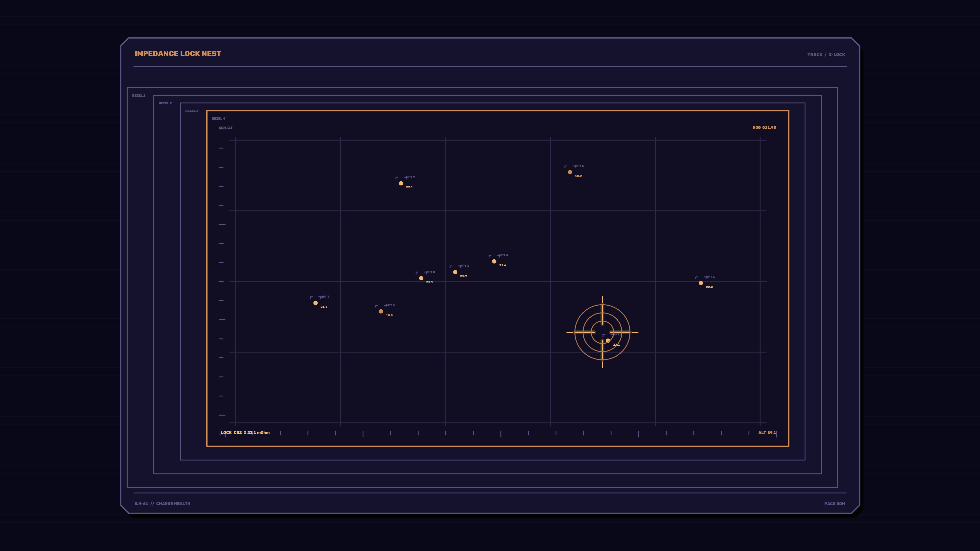Click the WPT 2 dot inside the reticle
Image resolution: width=980 pixels, height=551 pixels.
point(608,341)
